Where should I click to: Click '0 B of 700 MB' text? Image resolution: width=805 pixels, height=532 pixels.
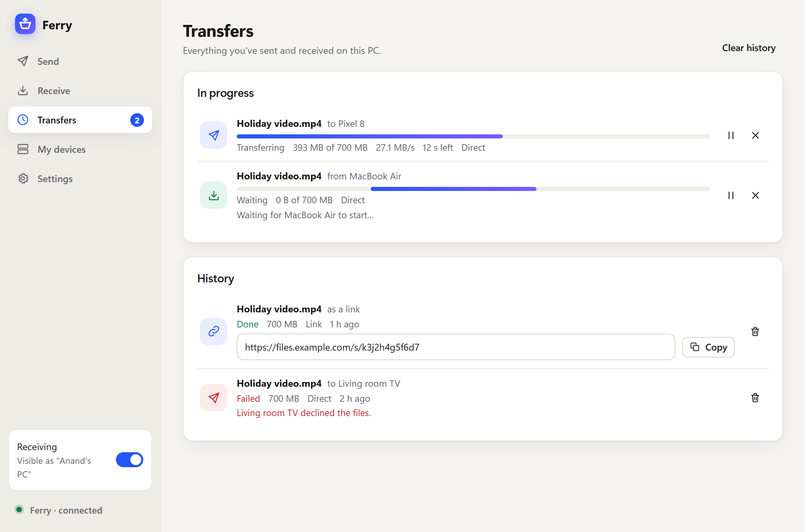[304, 200]
